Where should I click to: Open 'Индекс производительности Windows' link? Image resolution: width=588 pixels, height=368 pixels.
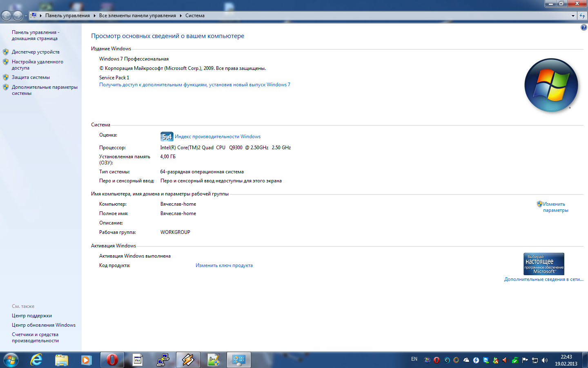(217, 137)
